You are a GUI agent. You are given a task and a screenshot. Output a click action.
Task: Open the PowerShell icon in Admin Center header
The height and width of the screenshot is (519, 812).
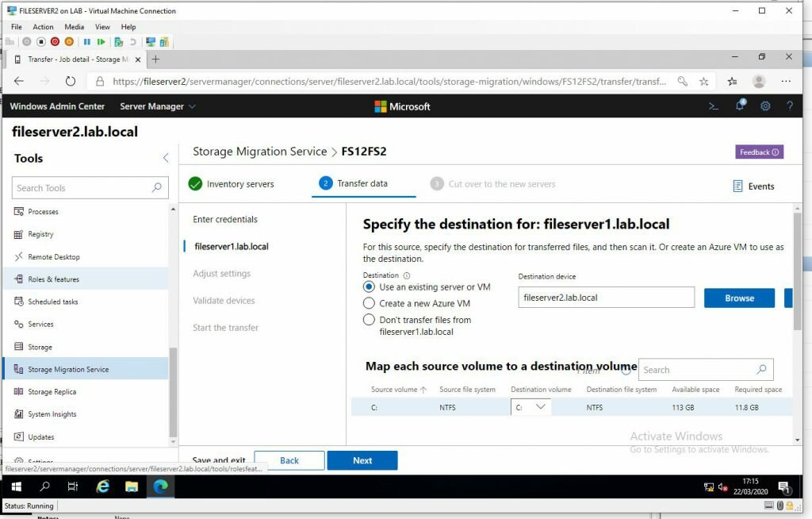(x=714, y=106)
